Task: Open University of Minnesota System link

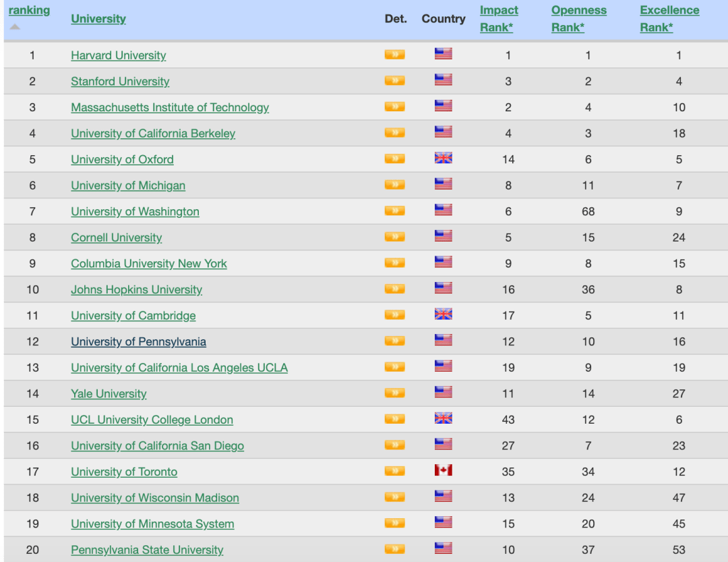Action: pyautogui.click(x=152, y=524)
